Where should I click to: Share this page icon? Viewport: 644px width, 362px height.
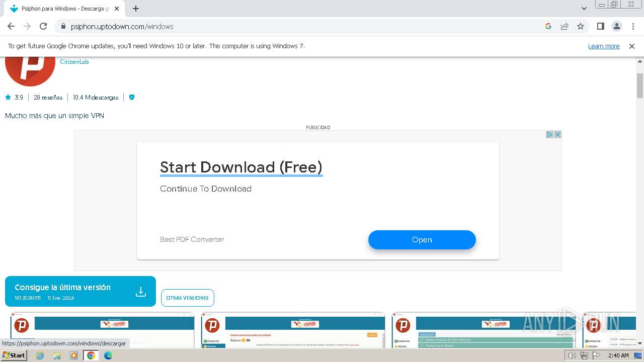[565, 26]
